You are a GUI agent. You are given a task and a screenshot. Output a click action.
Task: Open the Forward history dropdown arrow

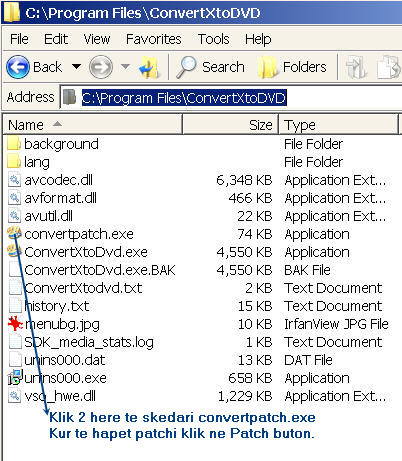[x=125, y=67]
